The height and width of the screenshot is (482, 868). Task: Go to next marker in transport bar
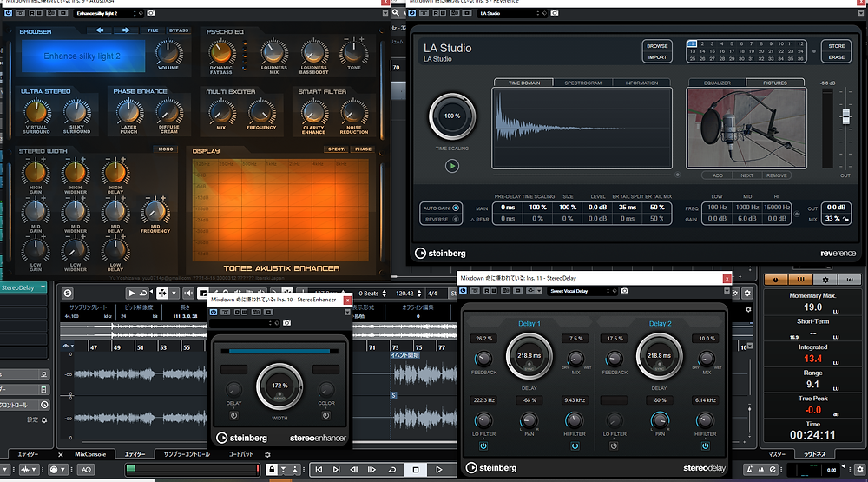pos(336,469)
